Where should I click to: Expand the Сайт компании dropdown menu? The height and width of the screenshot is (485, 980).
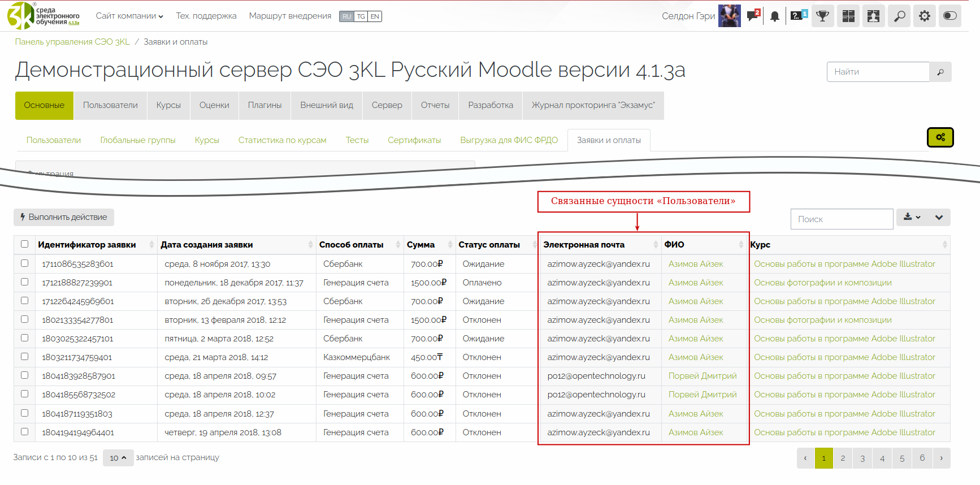pos(129,16)
